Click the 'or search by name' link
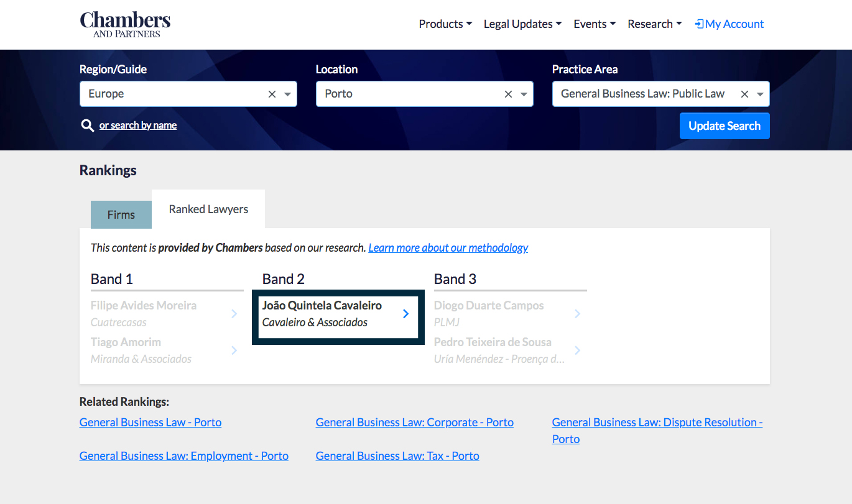Screen dimensions: 852x504 [x=138, y=126]
